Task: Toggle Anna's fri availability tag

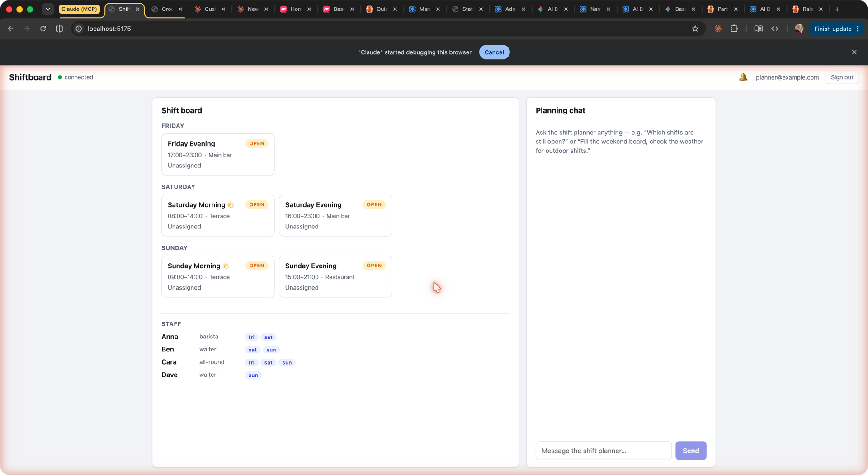Action: (251, 337)
